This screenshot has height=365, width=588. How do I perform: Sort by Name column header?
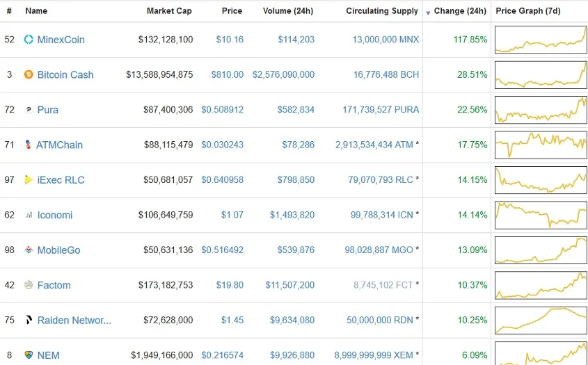(x=36, y=11)
